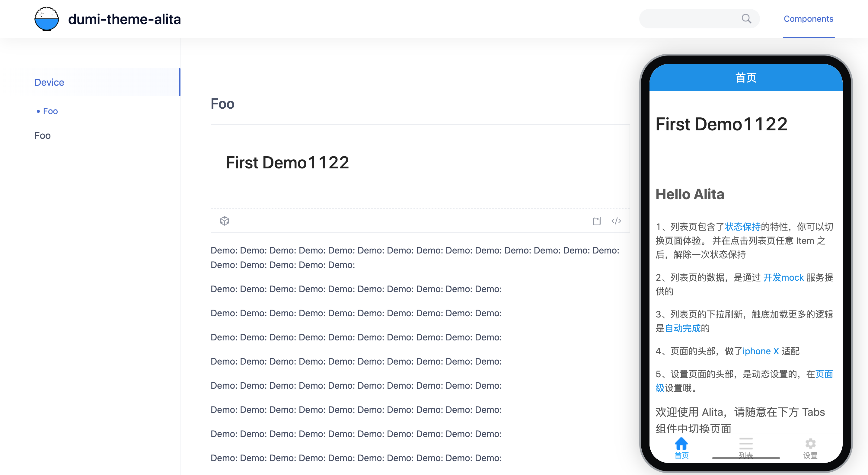Go to Foo anchor bullet link
This screenshot has width=868, height=475.
point(50,111)
